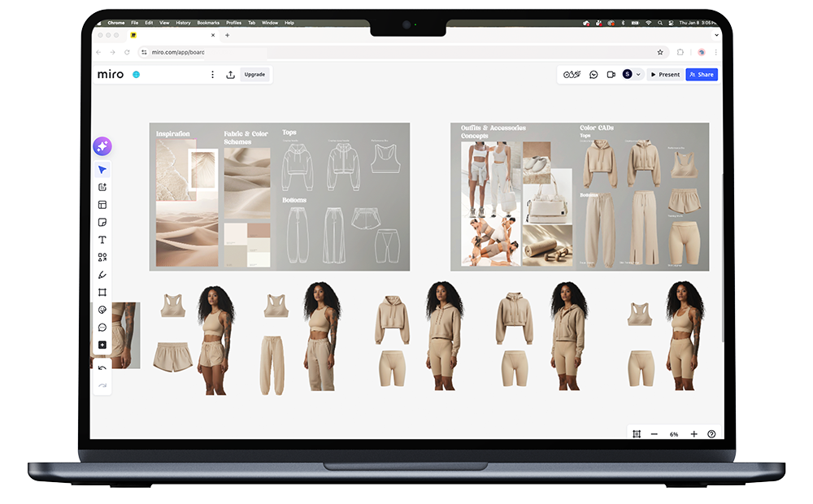Open the board's three-dot options menu

pyautogui.click(x=213, y=75)
